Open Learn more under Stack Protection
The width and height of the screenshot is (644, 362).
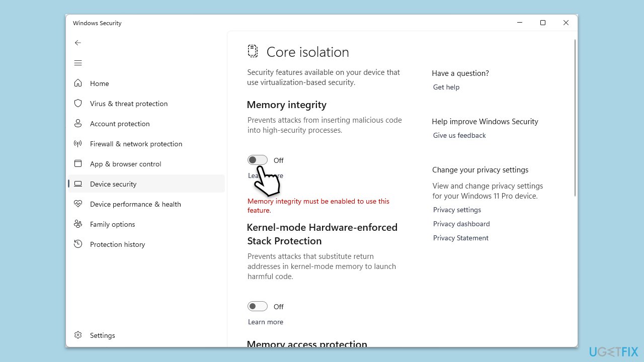click(x=266, y=322)
